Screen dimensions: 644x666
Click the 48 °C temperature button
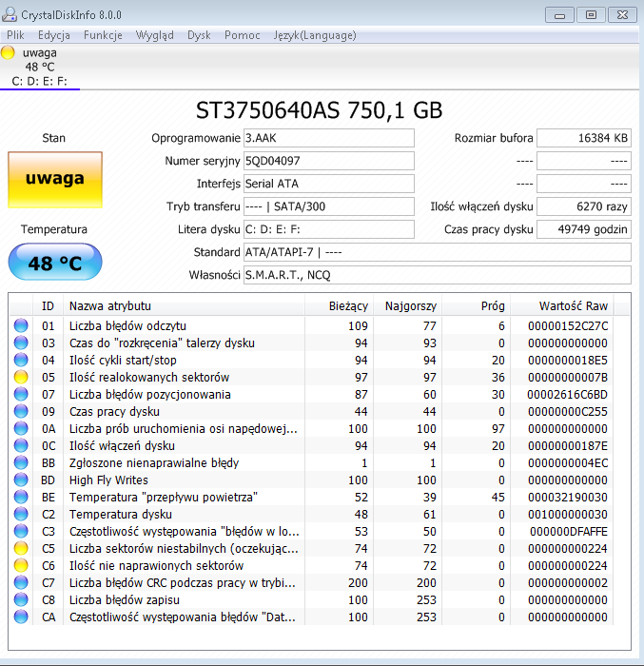click(x=55, y=262)
